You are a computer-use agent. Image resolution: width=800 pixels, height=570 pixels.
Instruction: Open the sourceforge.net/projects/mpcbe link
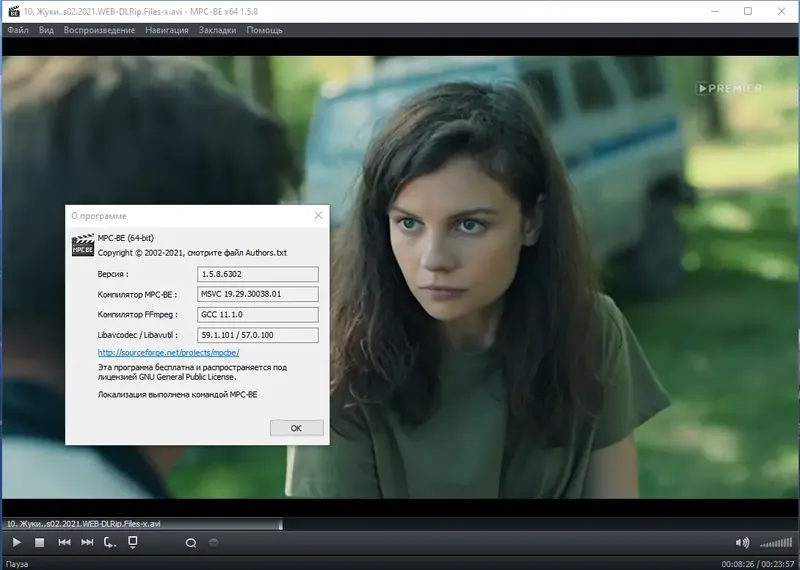168,353
